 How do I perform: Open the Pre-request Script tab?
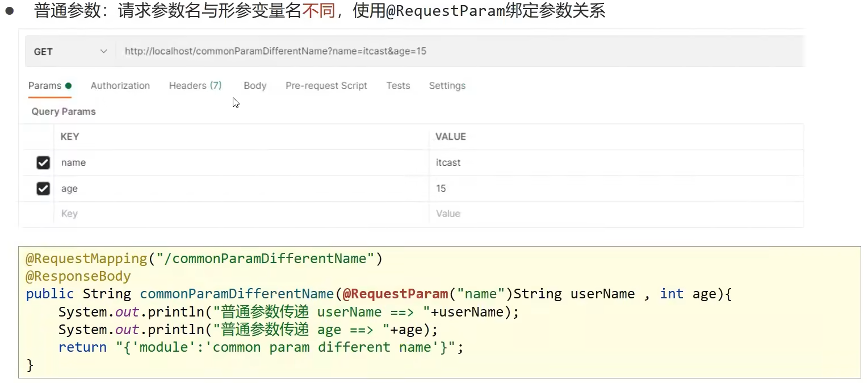(x=326, y=86)
